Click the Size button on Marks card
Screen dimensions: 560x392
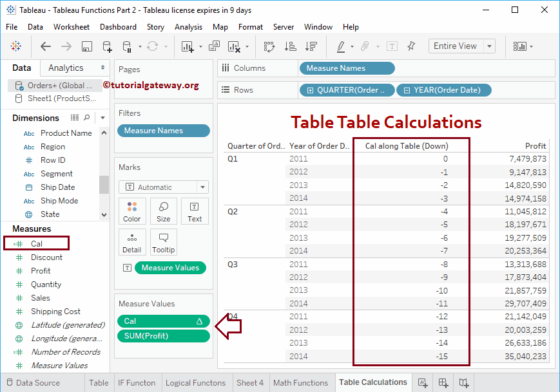point(163,211)
